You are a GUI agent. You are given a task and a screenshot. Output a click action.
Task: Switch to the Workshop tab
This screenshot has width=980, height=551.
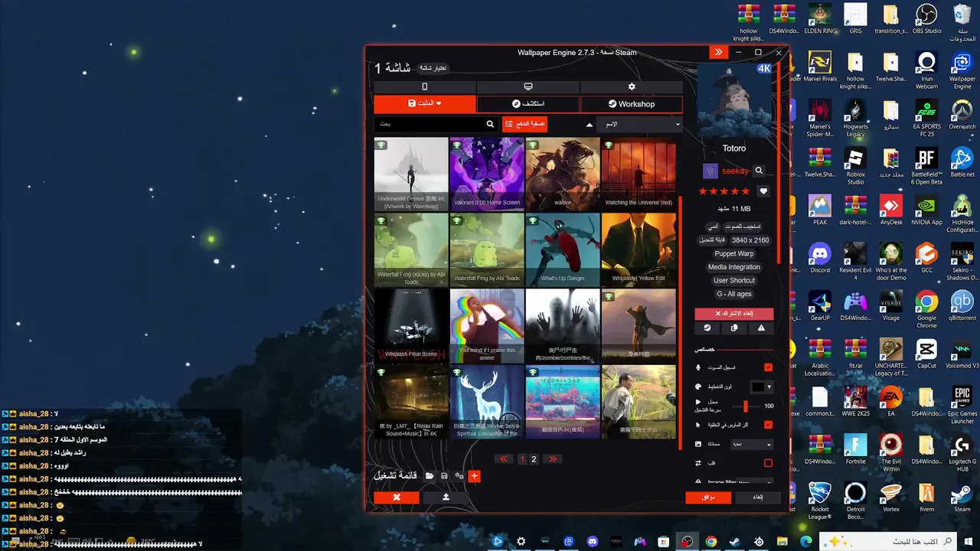(x=632, y=103)
